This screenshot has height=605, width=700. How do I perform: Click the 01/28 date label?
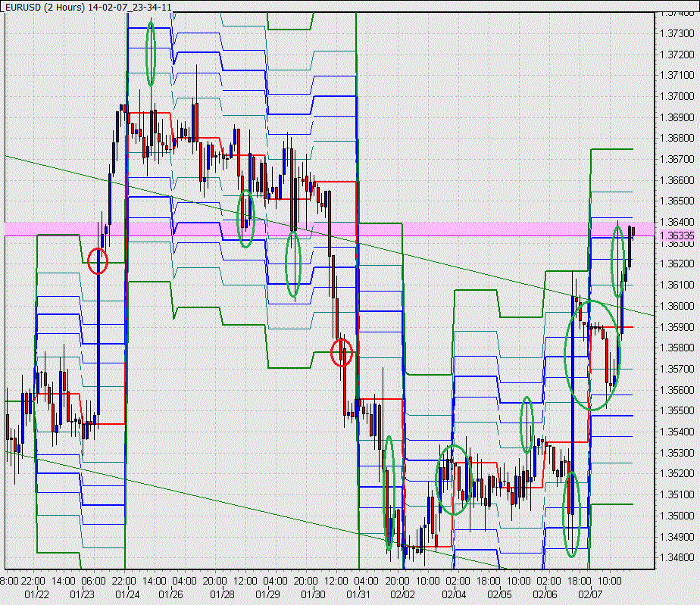222,594
